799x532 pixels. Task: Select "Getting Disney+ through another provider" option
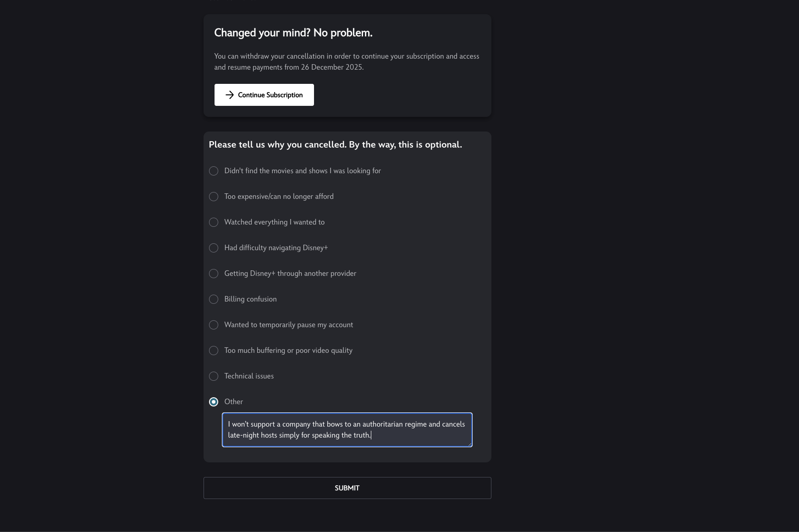pyautogui.click(x=214, y=274)
